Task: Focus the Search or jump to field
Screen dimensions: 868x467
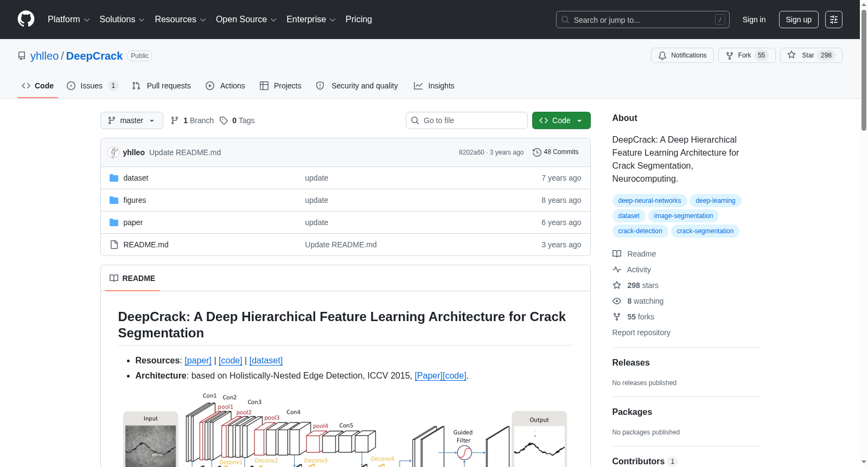Action: (x=643, y=20)
